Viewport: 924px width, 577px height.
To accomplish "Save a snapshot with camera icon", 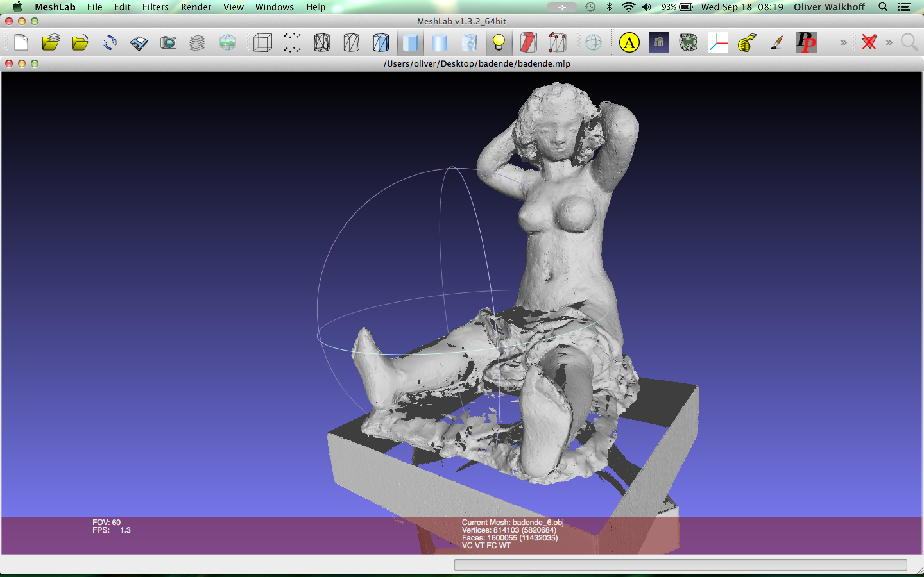I will pyautogui.click(x=168, y=42).
